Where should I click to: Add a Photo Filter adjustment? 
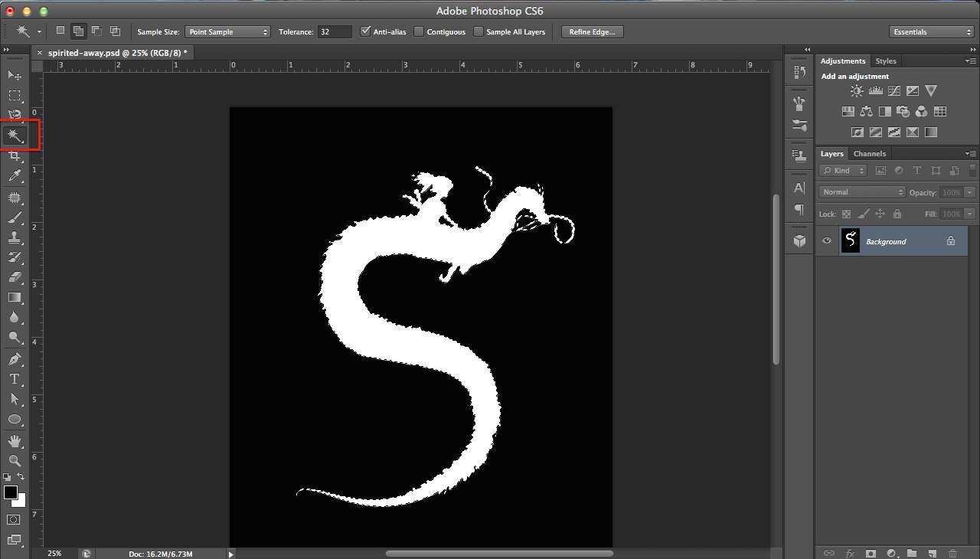pyautogui.click(x=903, y=112)
